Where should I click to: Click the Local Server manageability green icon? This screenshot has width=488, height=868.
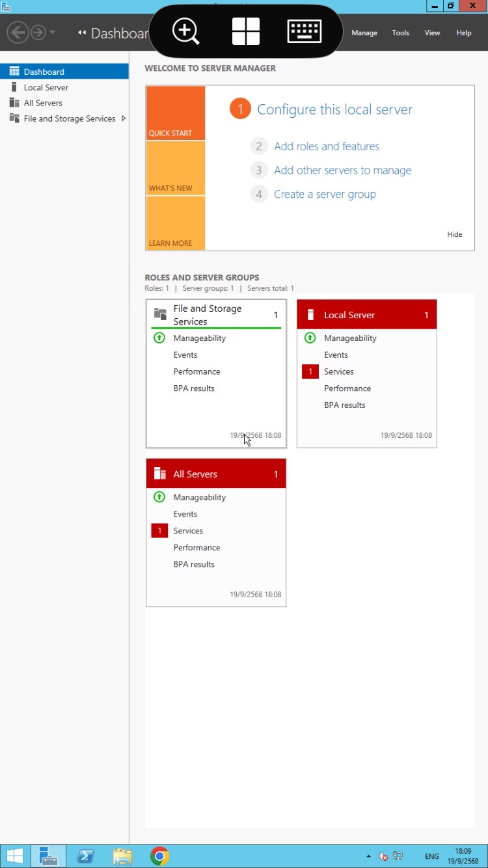310,338
